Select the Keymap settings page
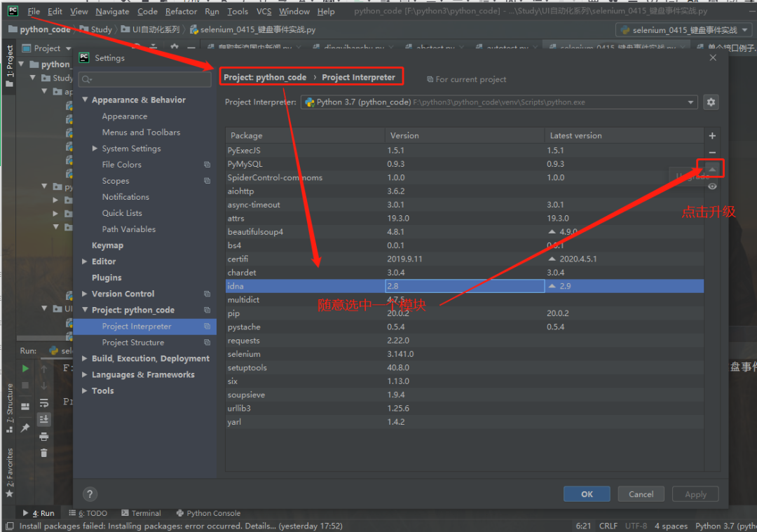Screen dimensions: 757x532 (x=107, y=245)
